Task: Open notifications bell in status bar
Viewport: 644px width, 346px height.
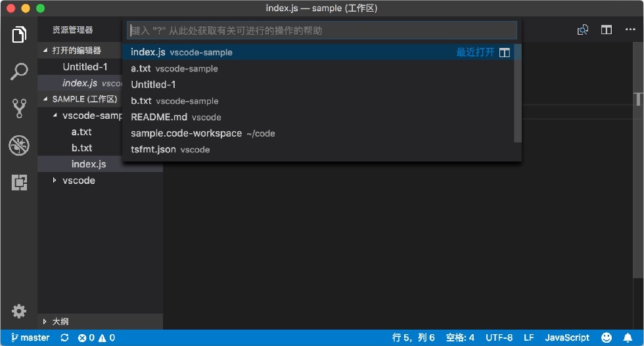Action: (628, 337)
